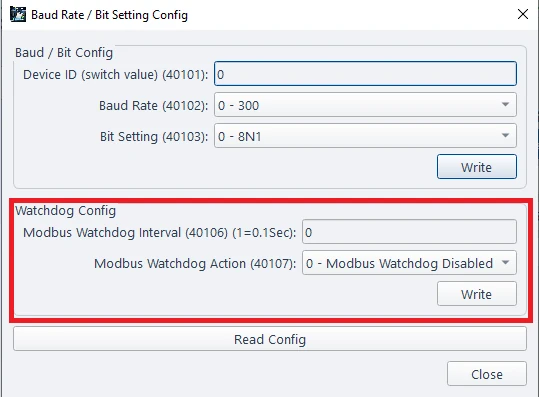539x397 pixels.
Task: Click the Read Config button
Action: [270, 339]
